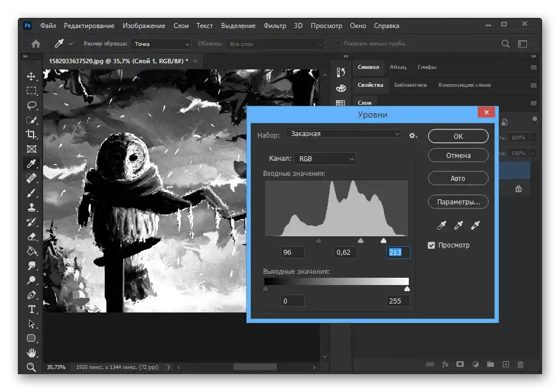This screenshot has height=392, width=560.
Task: Click the white input level slider handle
Action: point(383,241)
